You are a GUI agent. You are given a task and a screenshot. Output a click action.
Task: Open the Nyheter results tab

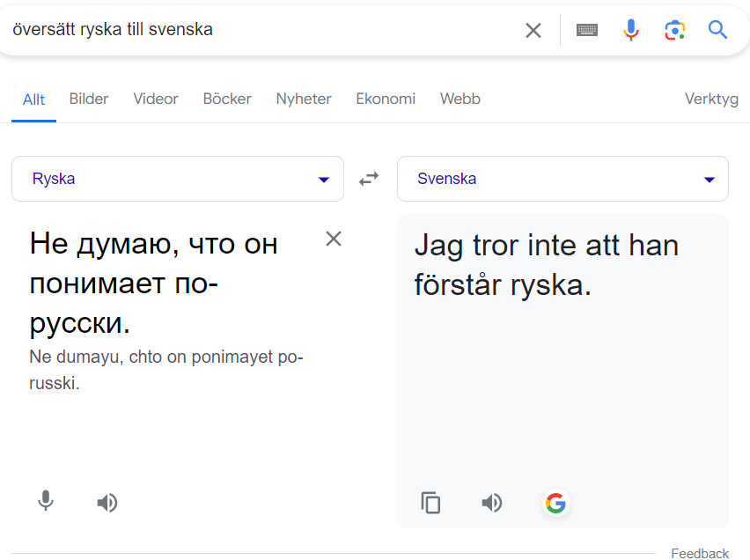[x=303, y=99]
